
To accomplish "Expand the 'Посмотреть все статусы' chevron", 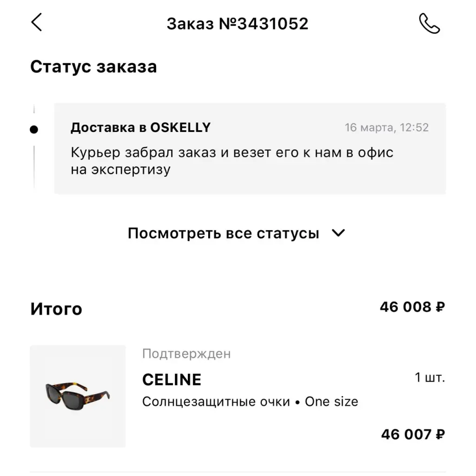I will coord(338,233).
